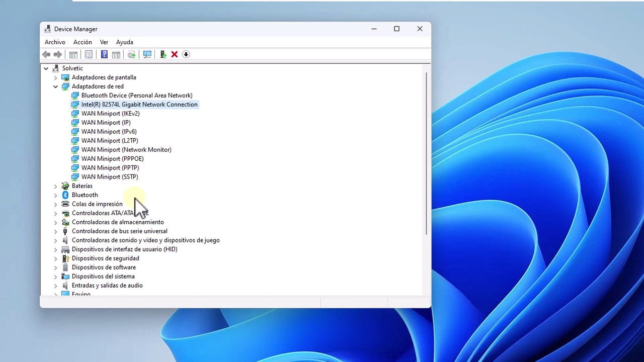The height and width of the screenshot is (362, 644).
Task: Open the Acción menu
Action: [x=83, y=42]
